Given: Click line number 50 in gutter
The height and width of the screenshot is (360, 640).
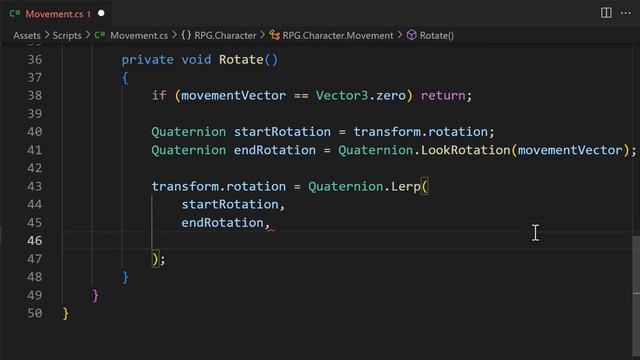Looking at the screenshot, I should point(35,313).
